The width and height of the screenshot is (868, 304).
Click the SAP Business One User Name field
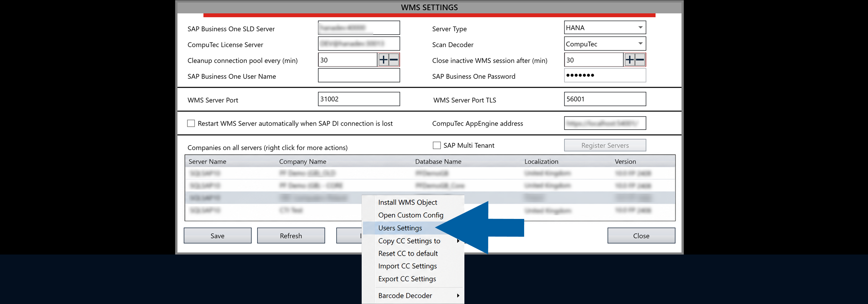(x=359, y=75)
